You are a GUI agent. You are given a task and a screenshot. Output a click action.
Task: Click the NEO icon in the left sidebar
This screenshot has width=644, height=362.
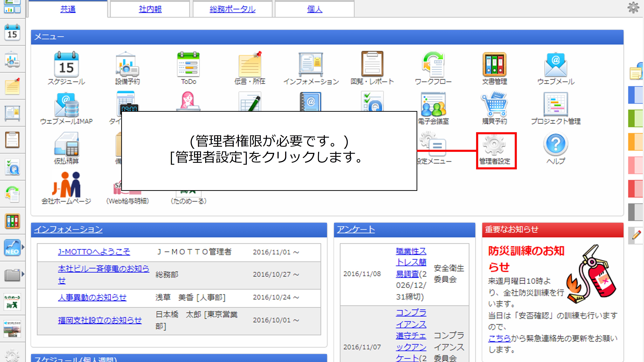[12, 247]
